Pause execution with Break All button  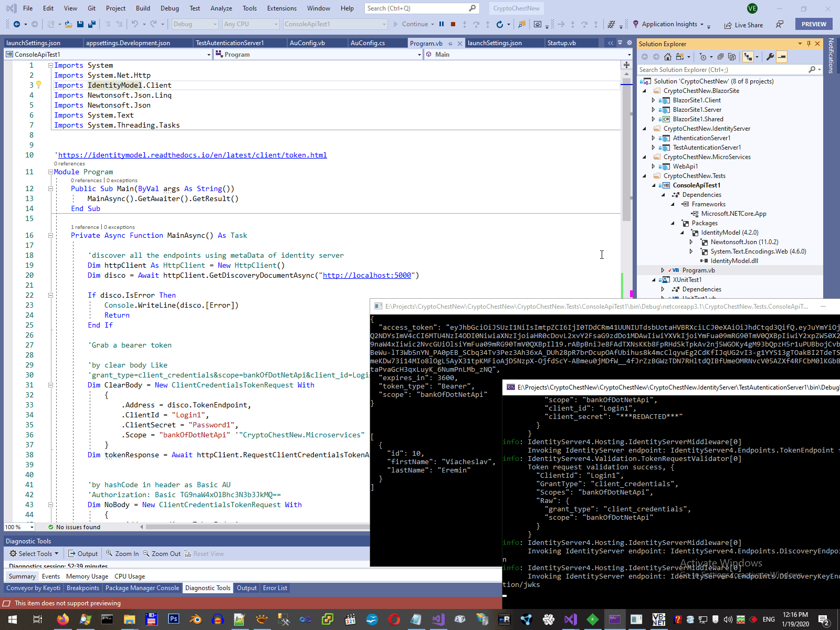[x=442, y=24]
